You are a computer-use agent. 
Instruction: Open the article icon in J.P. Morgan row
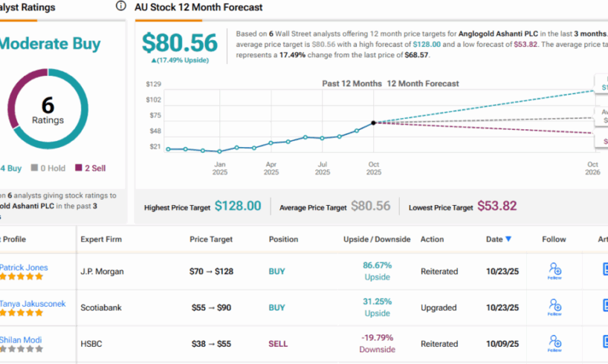[x=604, y=270]
